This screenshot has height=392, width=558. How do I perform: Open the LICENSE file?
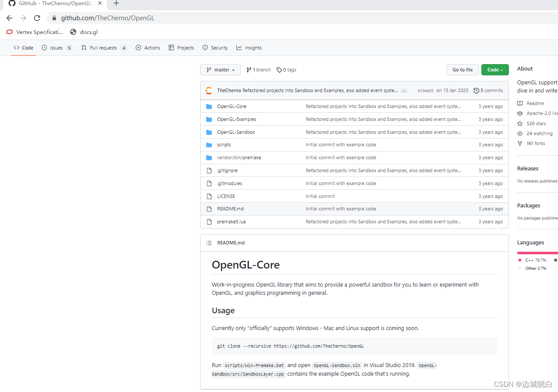click(226, 196)
